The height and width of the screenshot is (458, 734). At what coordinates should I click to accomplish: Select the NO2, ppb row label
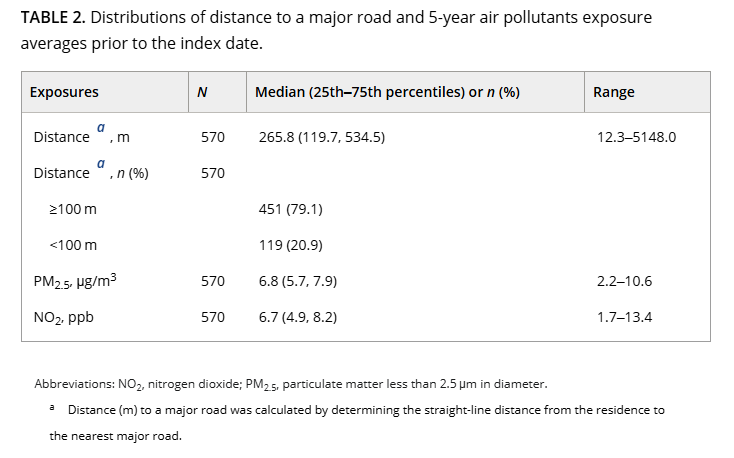click(64, 318)
